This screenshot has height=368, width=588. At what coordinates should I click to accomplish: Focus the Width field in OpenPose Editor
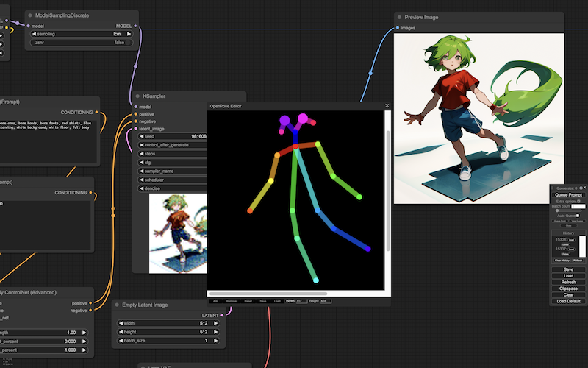tap(301, 301)
